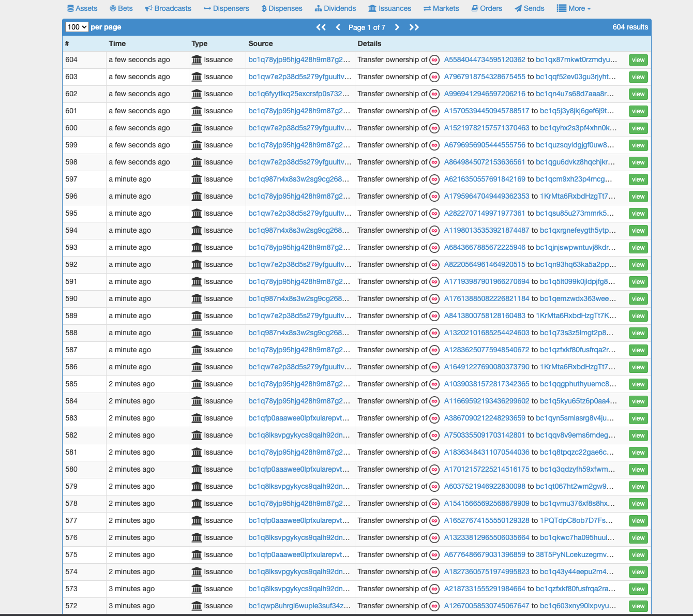Open destination 1KrMta6RxbdHzgTt7 in row 596

point(578,196)
